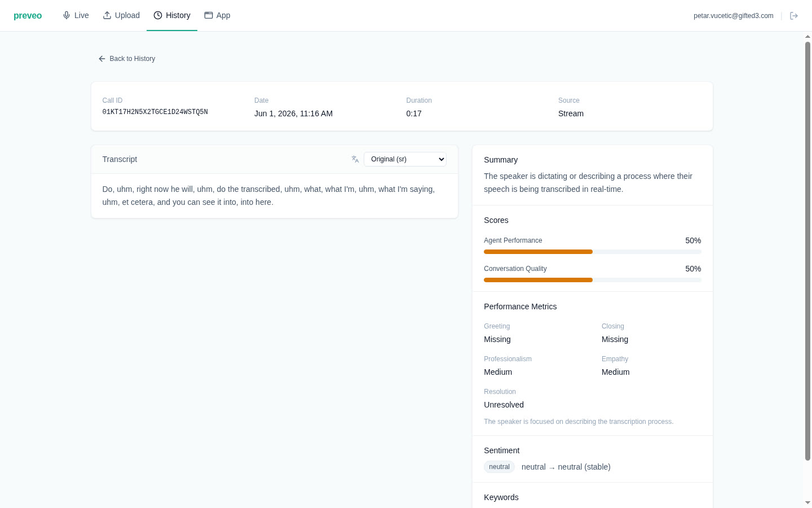Click the Professionalism value Medium
The height and width of the screenshot is (508, 812).
[498, 372]
